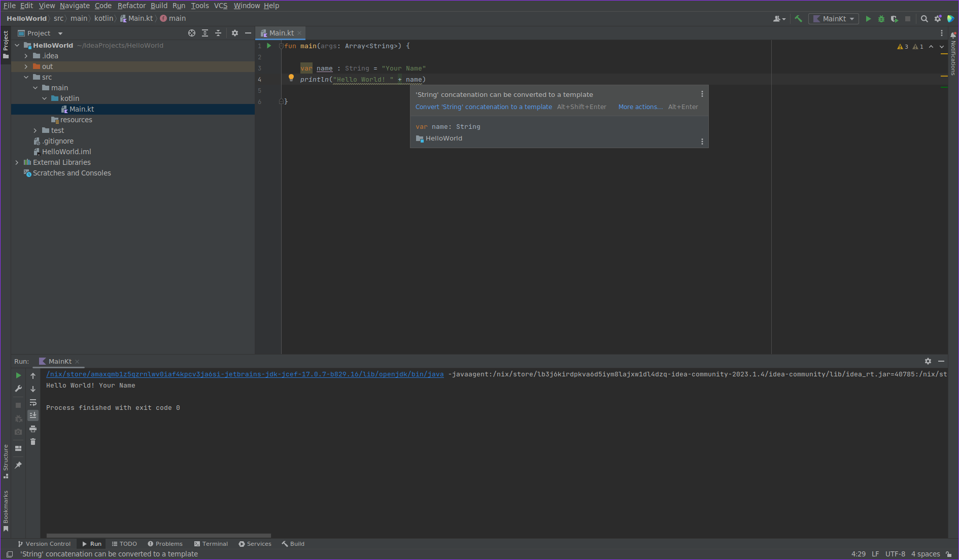Toggle scroll to end in Run console

pos(33,415)
